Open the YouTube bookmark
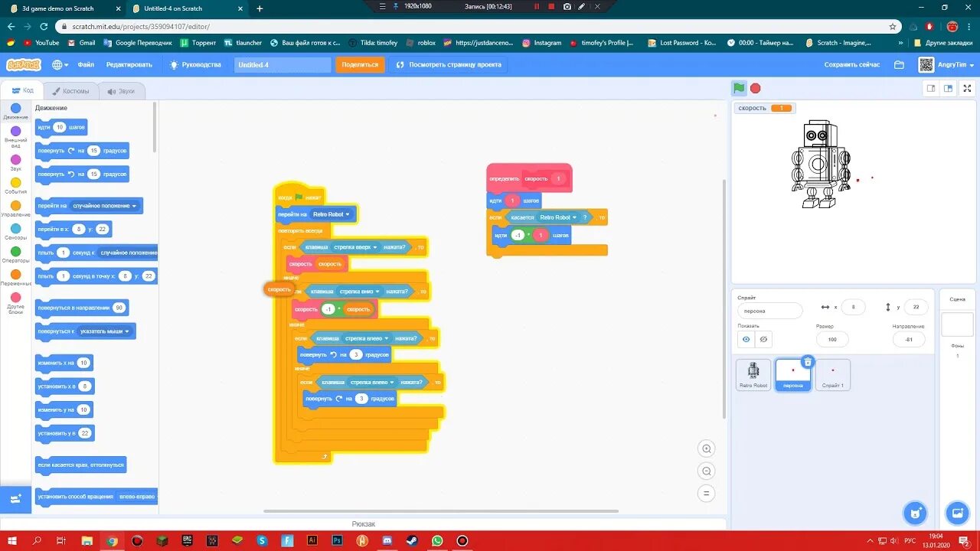Screen dimensions: 980x551 [41, 43]
